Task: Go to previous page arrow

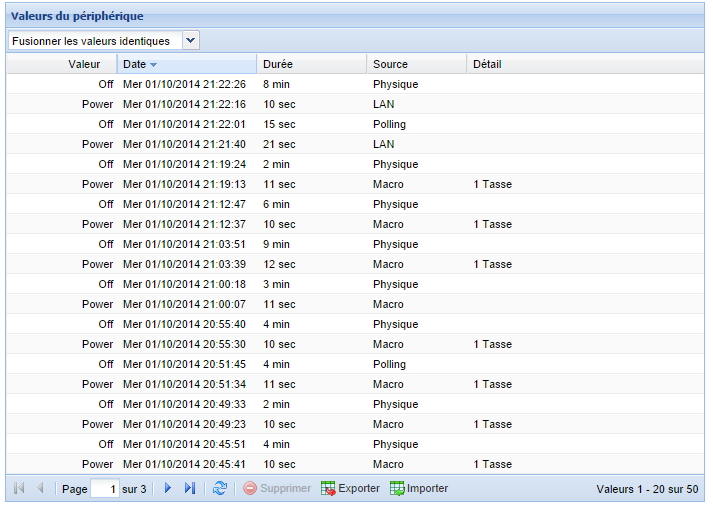Action: click(40, 488)
